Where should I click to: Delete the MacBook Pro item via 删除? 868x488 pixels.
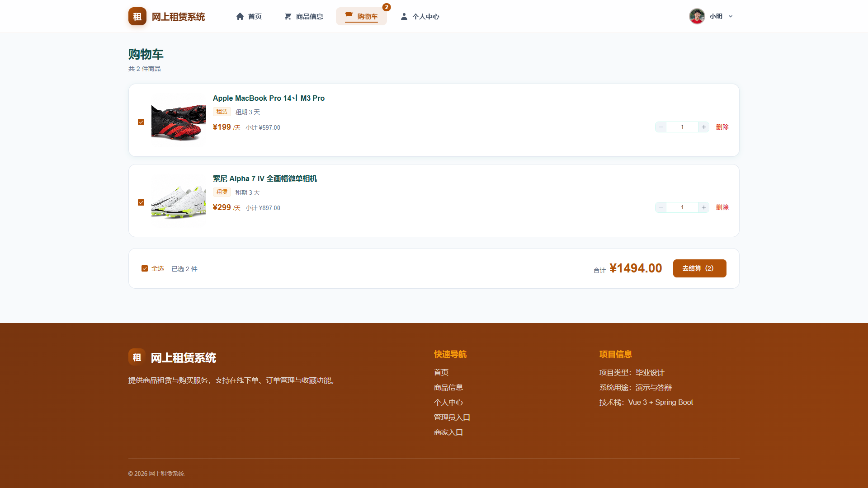722,127
